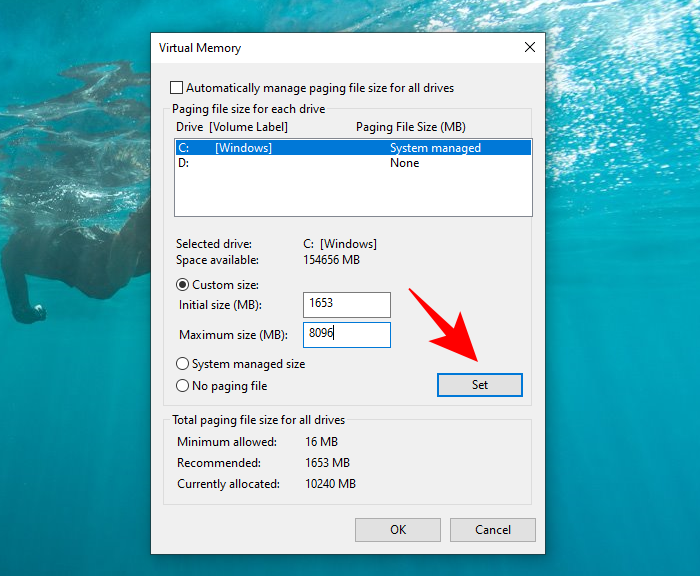Click the Initial size (MB) field
This screenshot has height=576, width=700.
click(x=346, y=305)
